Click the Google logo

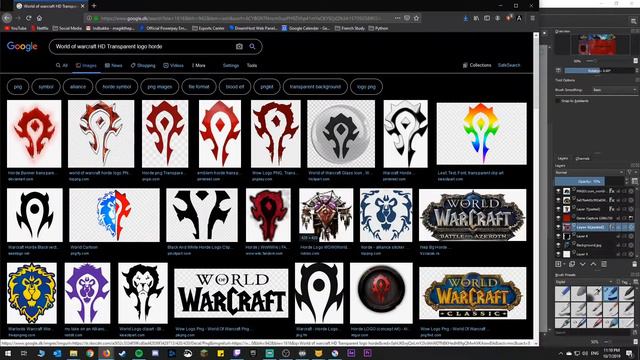coord(22,47)
